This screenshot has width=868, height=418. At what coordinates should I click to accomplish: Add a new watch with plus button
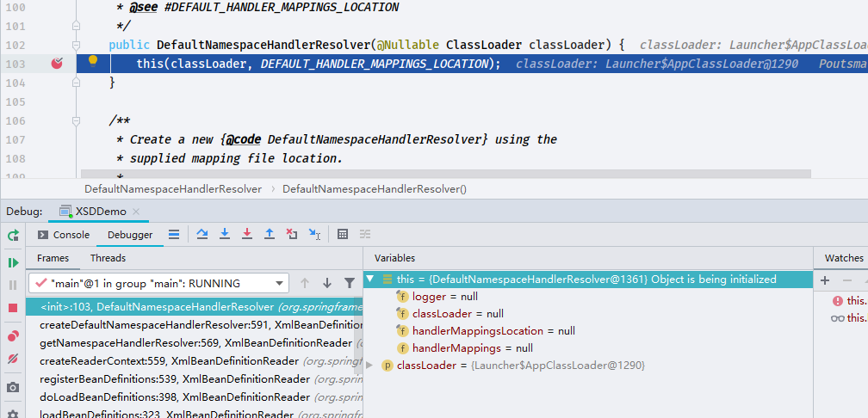[x=825, y=280]
